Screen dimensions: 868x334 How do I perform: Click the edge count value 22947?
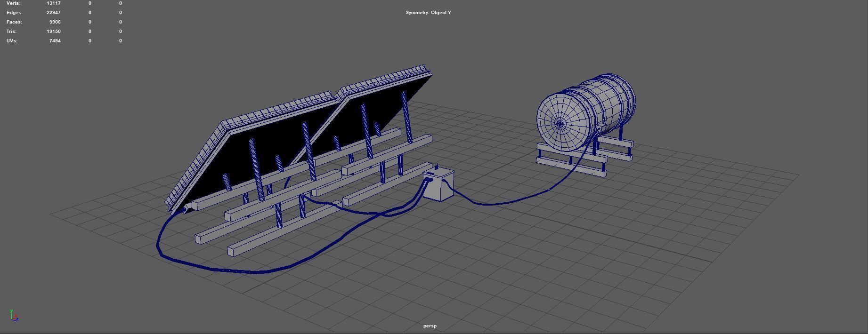[54, 13]
